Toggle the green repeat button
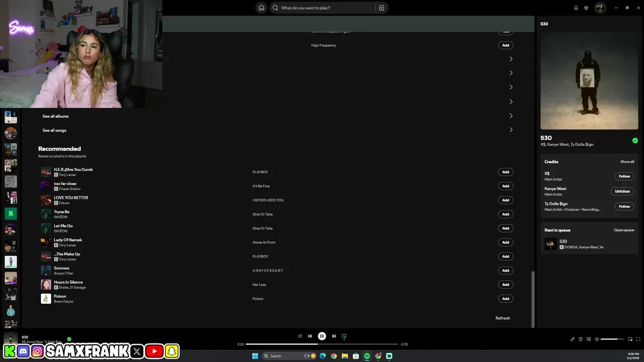 [x=344, y=336]
